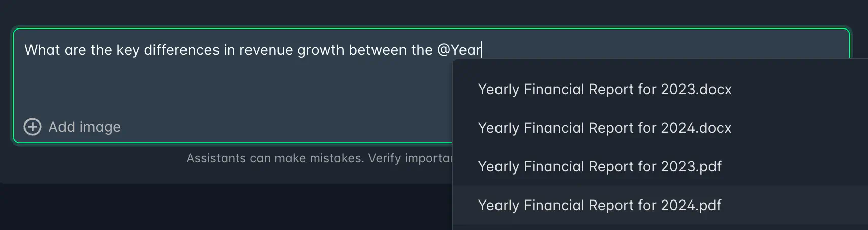Click the ".docx" extension of the 2023 report
This screenshot has height=230, width=868.
714,89
